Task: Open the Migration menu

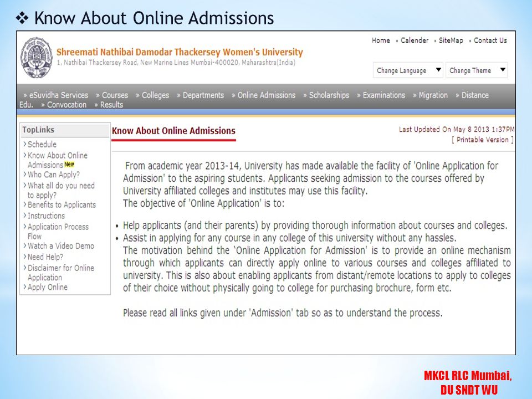Action: click(433, 95)
